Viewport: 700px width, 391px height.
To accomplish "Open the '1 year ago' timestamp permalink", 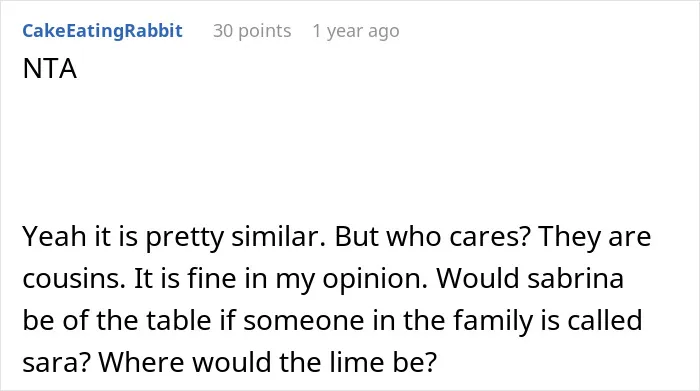I will tap(356, 31).
